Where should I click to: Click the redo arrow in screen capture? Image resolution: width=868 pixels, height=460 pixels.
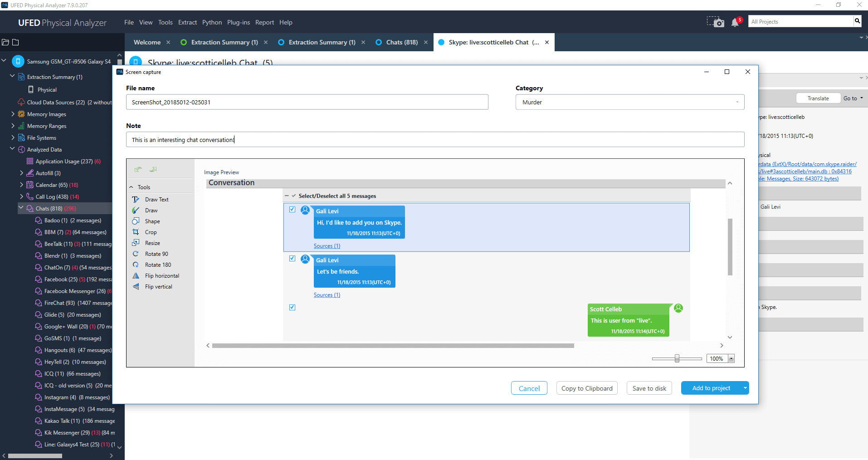pos(153,170)
